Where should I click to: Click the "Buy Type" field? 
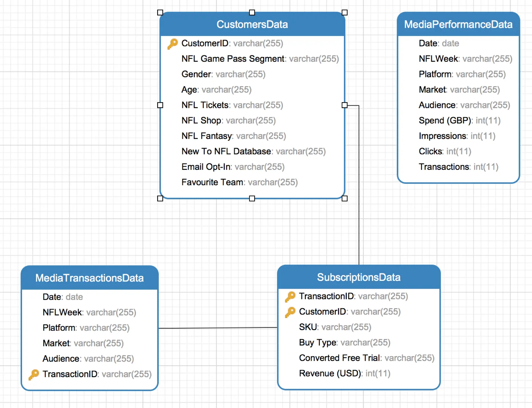pos(345,343)
